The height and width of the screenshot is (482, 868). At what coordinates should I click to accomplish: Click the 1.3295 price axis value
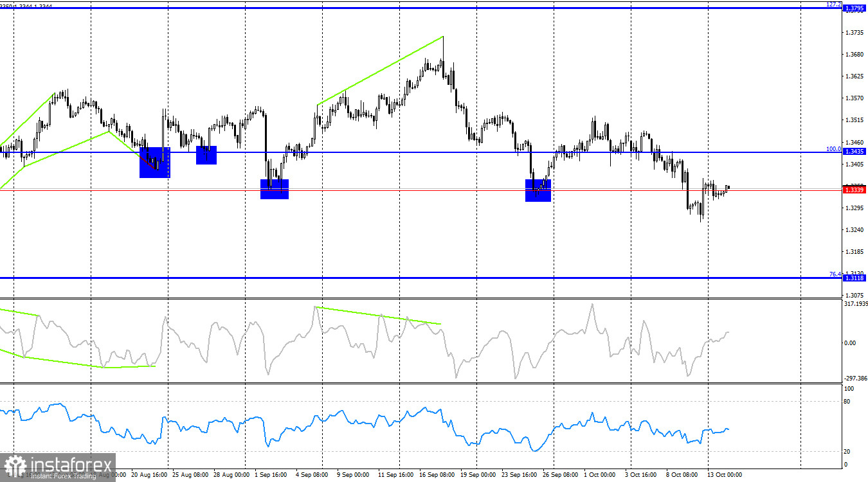tap(855, 208)
